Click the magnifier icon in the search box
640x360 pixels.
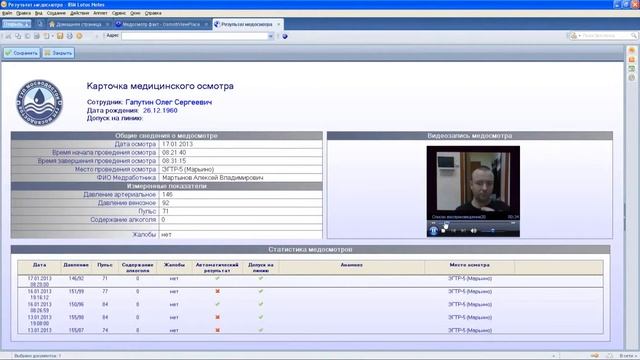634,36
